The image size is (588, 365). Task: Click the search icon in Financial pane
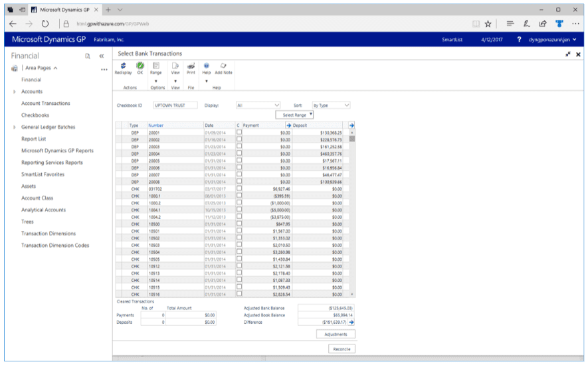pos(88,56)
